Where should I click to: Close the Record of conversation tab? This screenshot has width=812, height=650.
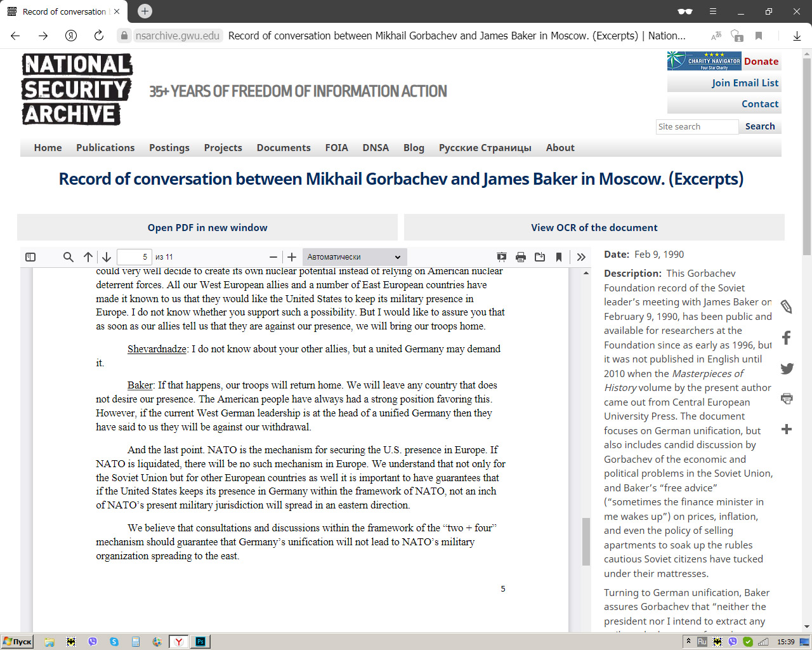pos(117,11)
